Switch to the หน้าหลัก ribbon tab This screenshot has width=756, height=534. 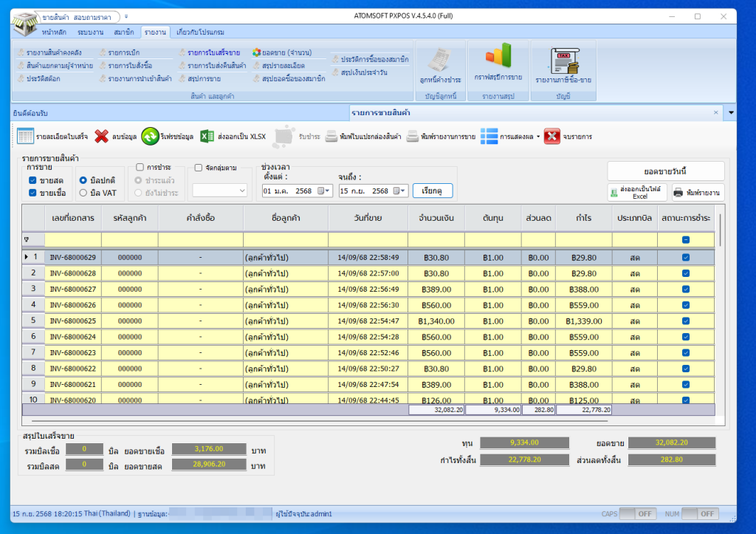click(54, 32)
